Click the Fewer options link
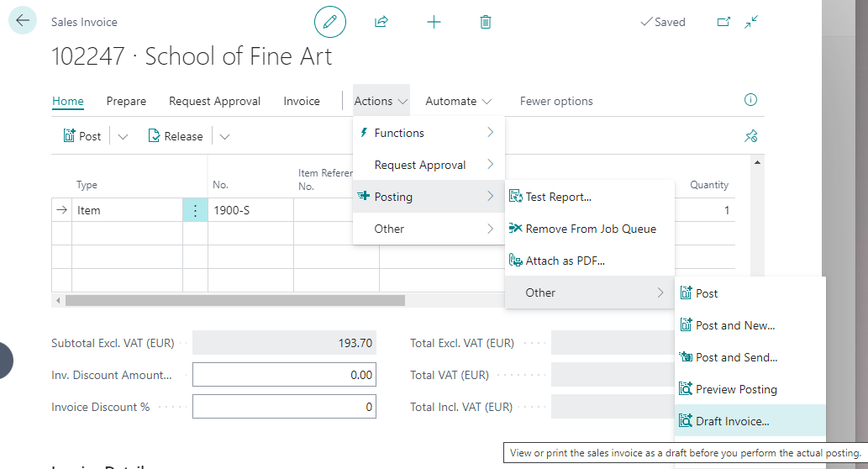 click(x=556, y=101)
